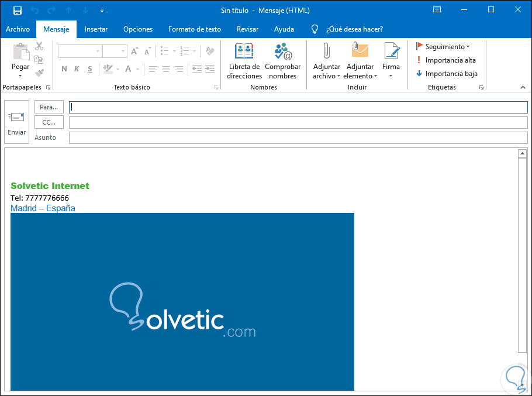Click the Para... recipients button

49,107
